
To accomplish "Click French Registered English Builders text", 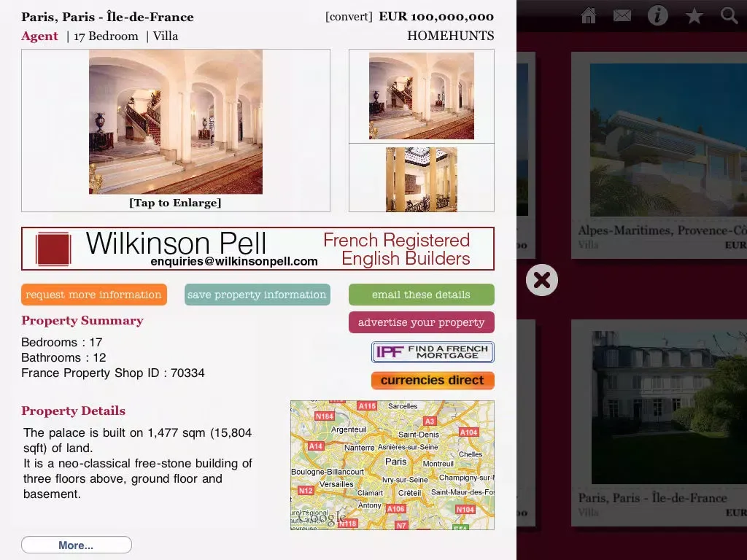I will click(x=396, y=249).
